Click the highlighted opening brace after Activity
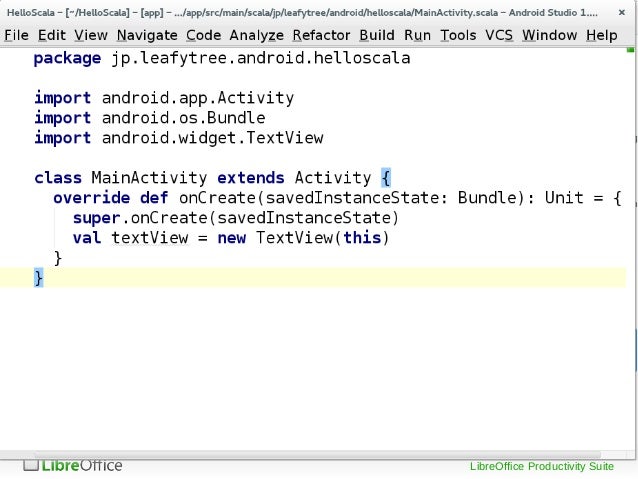Viewport: 638px width, 479px height. [x=386, y=178]
